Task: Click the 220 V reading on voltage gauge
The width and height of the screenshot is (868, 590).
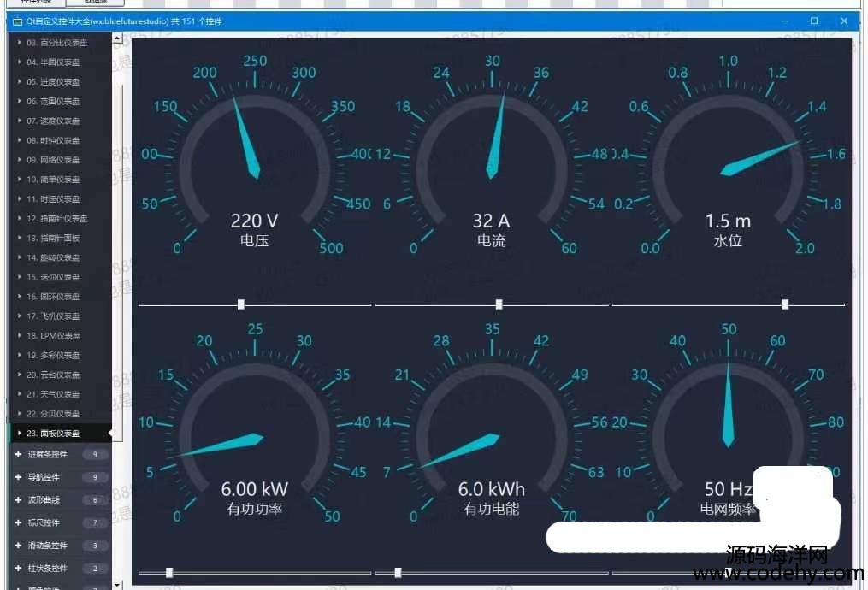Action: click(x=254, y=221)
